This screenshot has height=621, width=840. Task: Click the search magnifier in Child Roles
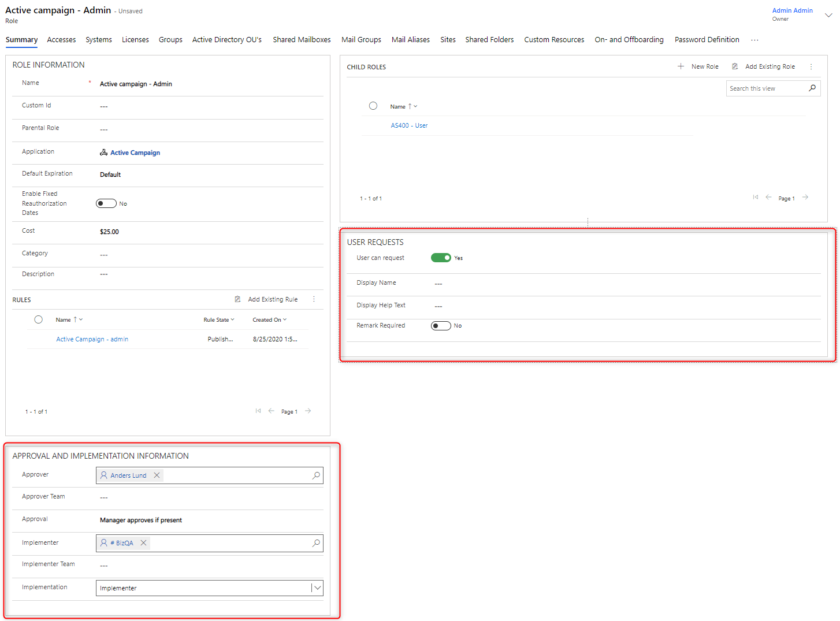coord(812,88)
